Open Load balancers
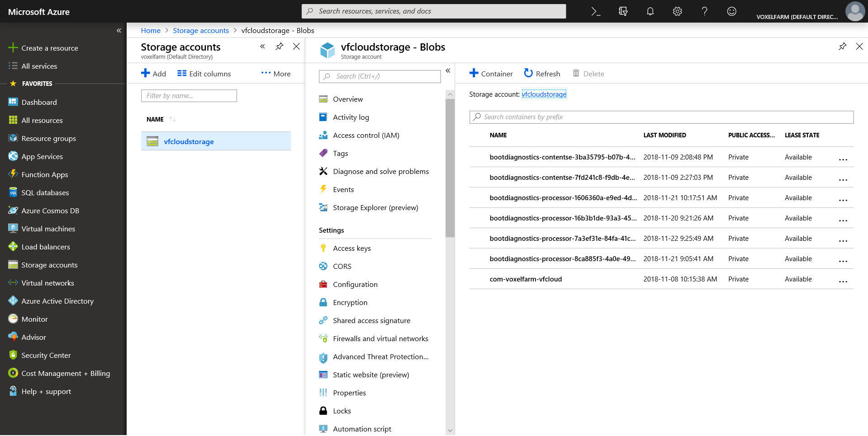Screen dimensions: 868x436 click(x=46, y=247)
